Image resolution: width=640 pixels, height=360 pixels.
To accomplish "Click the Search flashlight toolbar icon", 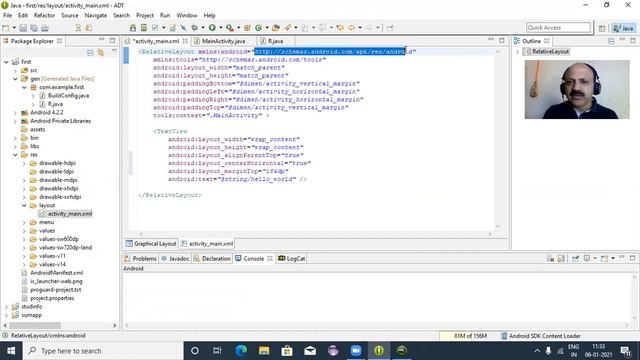I will pyautogui.click(x=288, y=28).
